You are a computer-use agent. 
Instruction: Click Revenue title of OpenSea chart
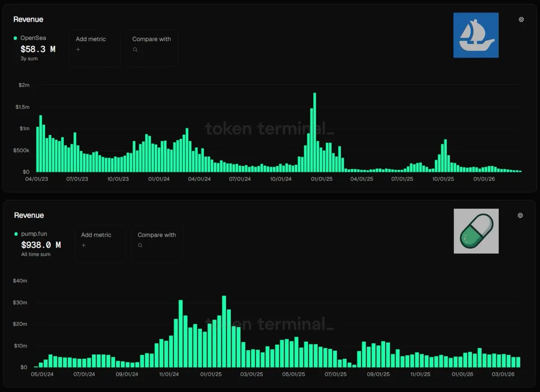click(x=28, y=19)
